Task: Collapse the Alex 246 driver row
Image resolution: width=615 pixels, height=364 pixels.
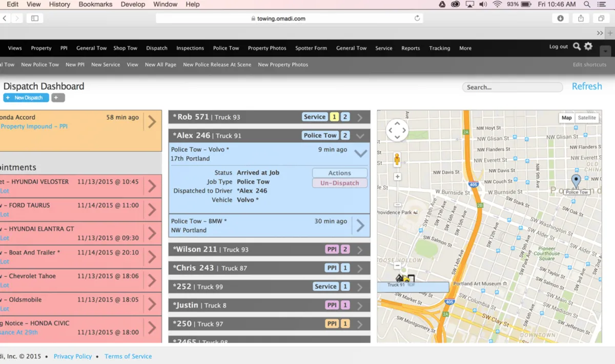Action: (x=360, y=136)
